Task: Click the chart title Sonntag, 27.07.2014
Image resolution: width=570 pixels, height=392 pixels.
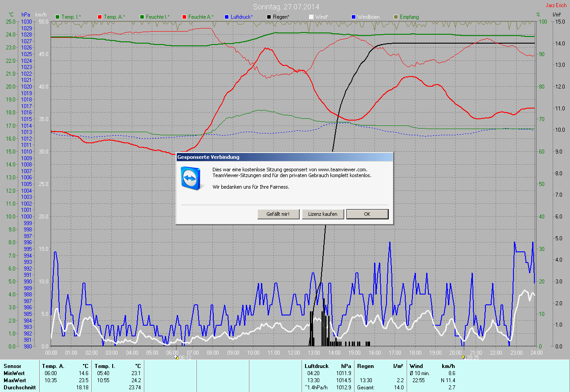Action: click(286, 7)
